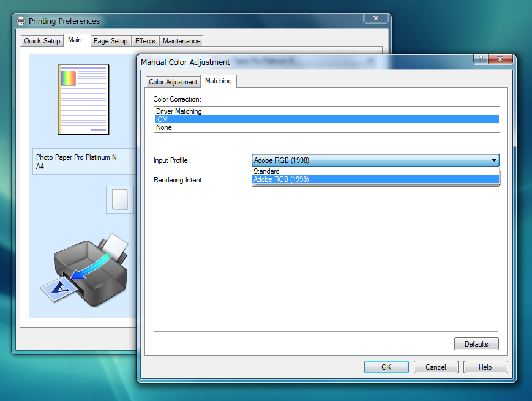Image resolution: width=532 pixels, height=401 pixels.
Task: Pick Adobe RGB (1998) in dropdown list
Action: click(281, 179)
